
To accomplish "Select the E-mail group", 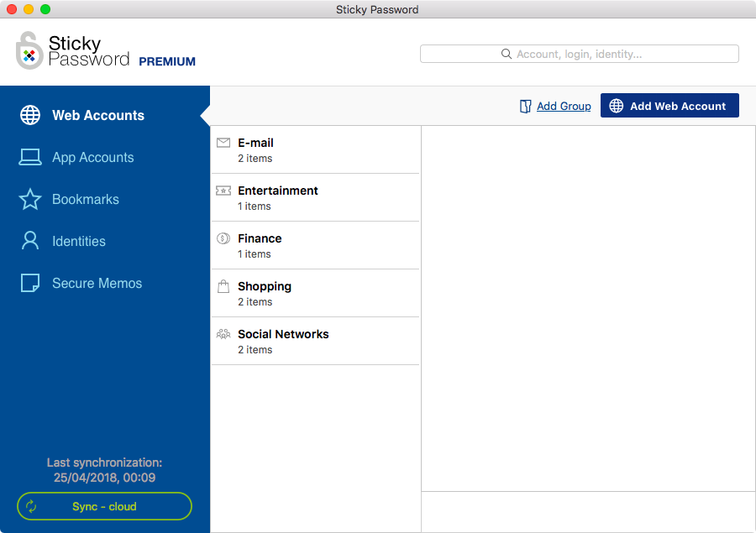I will tap(315, 150).
